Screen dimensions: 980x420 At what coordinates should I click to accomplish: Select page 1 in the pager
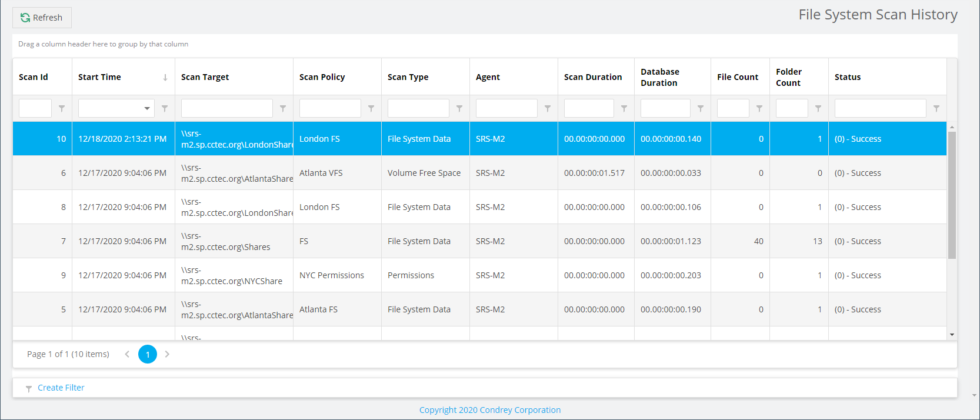(148, 354)
